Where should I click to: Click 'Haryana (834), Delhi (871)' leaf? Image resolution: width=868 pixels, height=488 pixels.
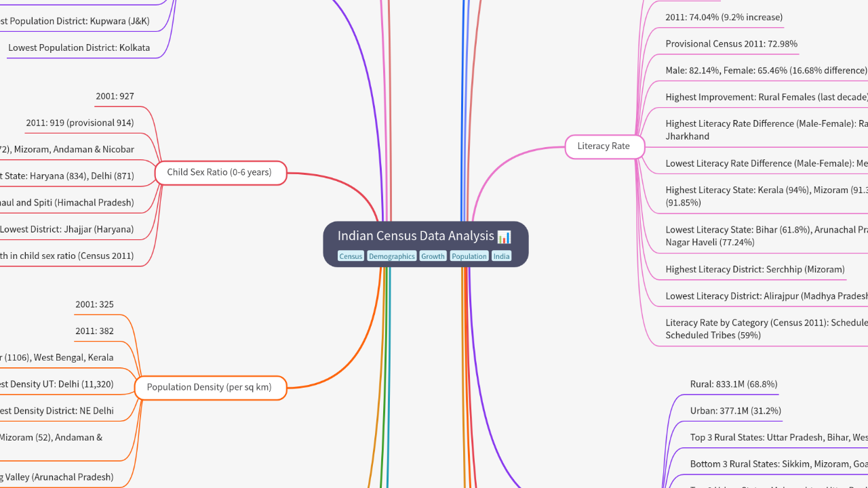click(x=67, y=176)
